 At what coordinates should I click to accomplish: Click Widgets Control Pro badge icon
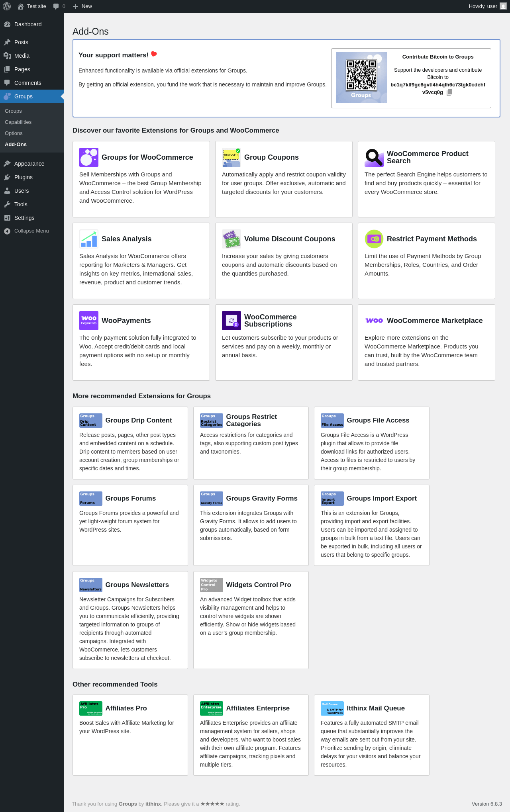point(212,585)
